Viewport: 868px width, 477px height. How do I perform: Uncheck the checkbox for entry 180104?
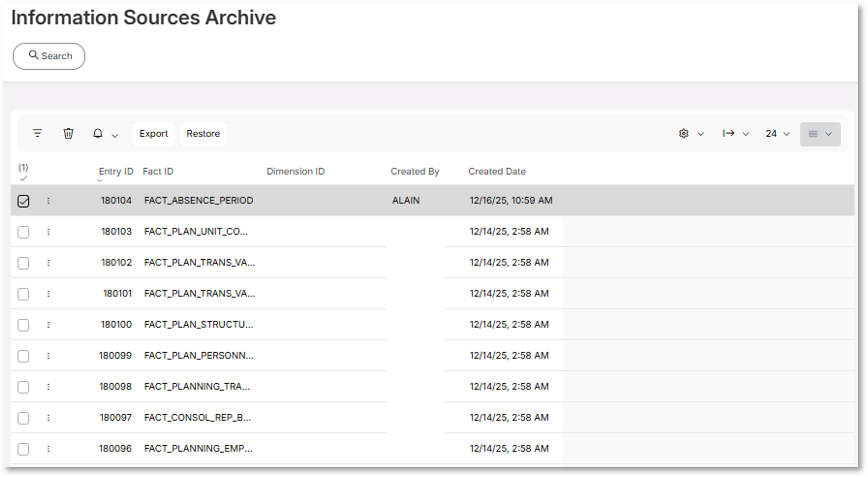click(x=23, y=201)
